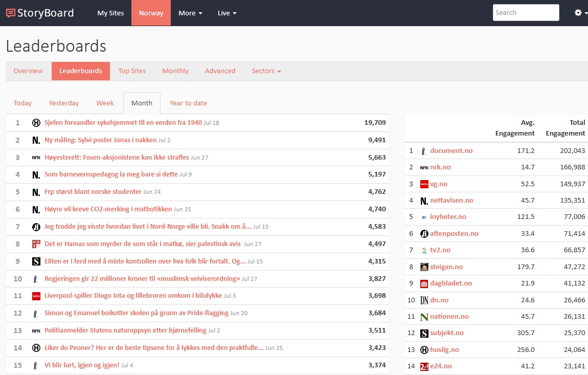The image size is (588, 375).
Task: Expand the Sectors dropdown
Action: pyautogui.click(x=266, y=71)
